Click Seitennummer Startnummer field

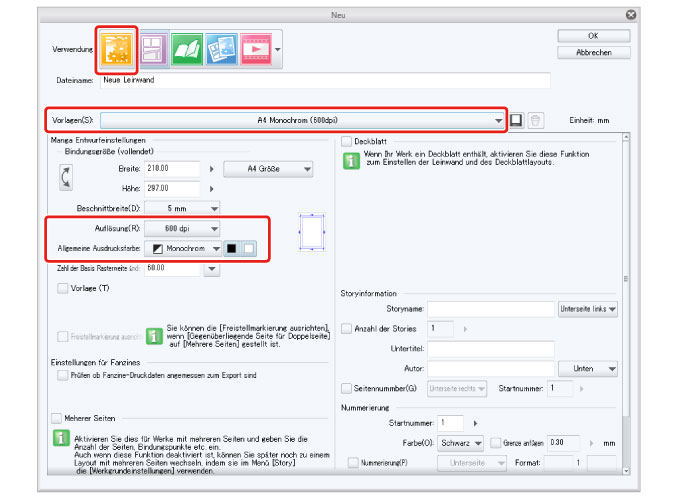pyautogui.click(x=560, y=388)
